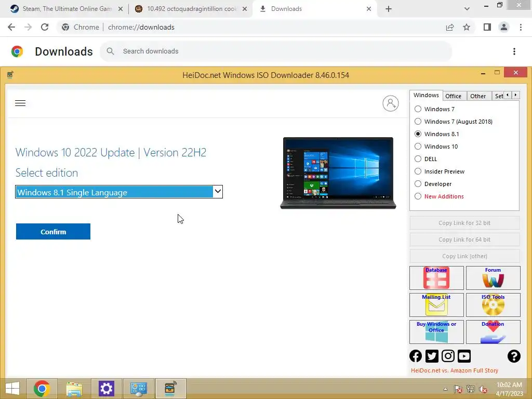Select Developer radio button
The image size is (532, 399).
pos(418,184)
